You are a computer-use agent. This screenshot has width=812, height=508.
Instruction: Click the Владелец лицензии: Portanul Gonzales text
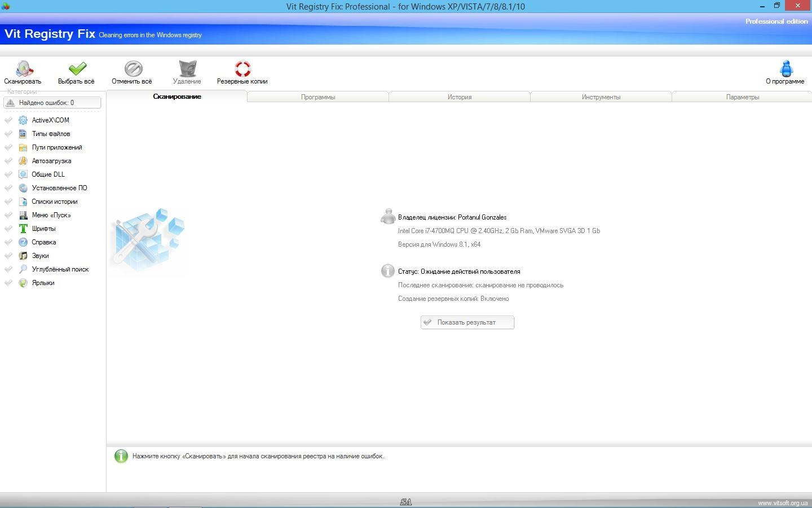452,217
